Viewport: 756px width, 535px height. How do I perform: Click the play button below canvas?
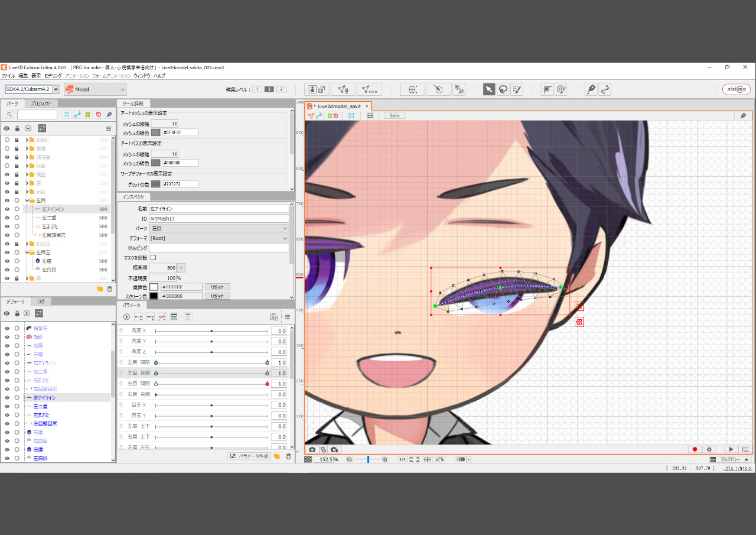(x=731, y=449)
